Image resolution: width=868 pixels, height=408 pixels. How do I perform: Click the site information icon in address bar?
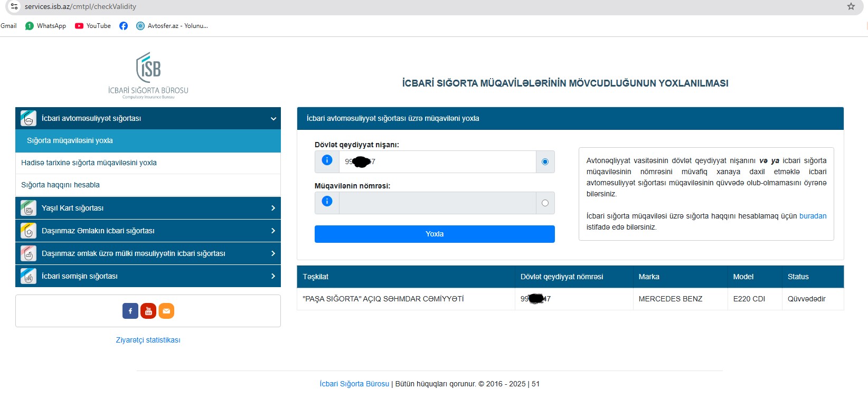14,6
